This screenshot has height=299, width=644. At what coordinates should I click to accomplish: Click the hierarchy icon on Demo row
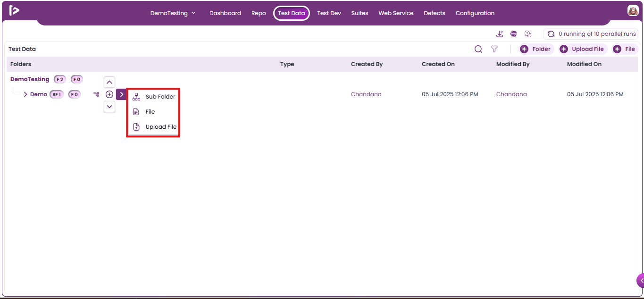point(96,94)
